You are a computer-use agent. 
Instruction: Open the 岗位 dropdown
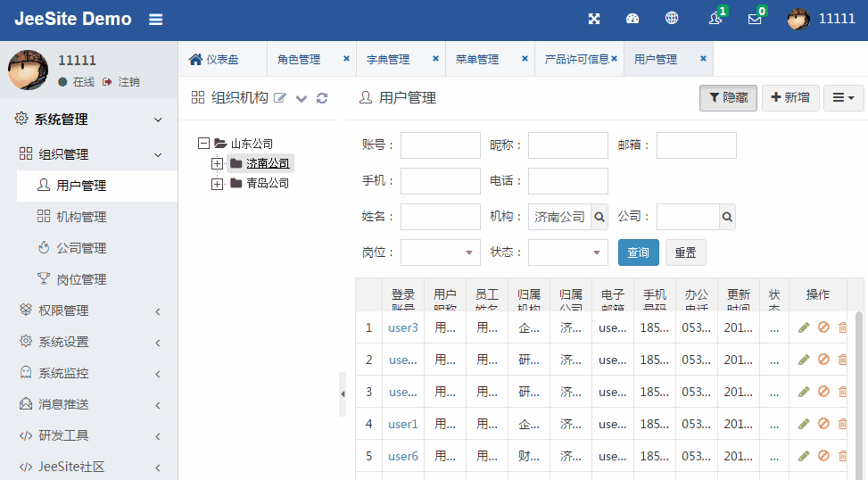click(441, 252)
